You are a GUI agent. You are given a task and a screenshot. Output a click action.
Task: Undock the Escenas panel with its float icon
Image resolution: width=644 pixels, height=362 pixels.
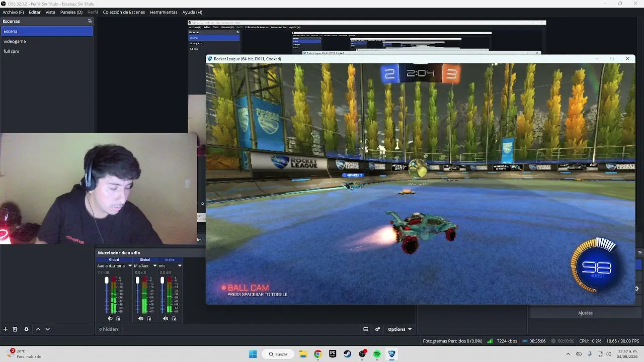click(90, 21)
